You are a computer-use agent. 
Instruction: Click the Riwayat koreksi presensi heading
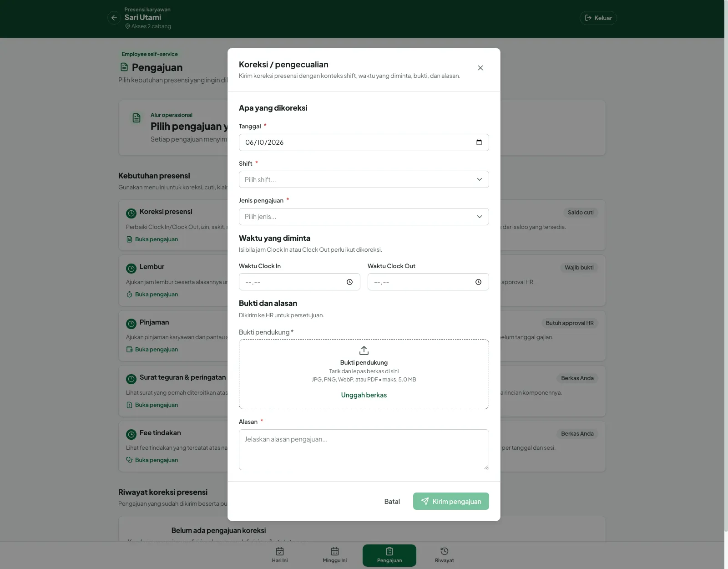point(163,492)
